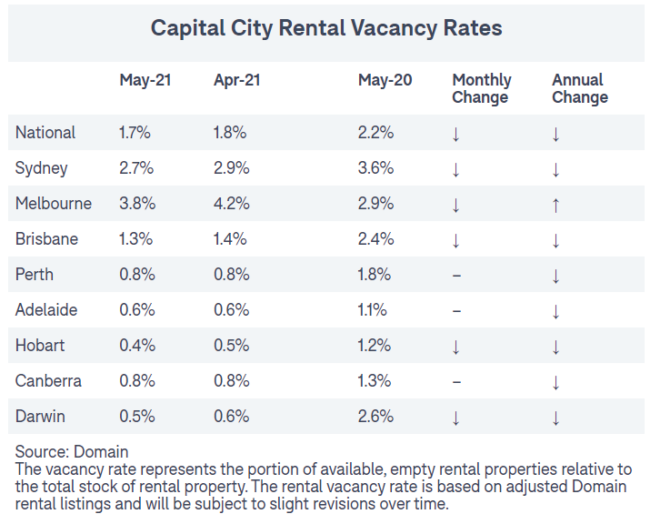Click the National monthly change down arrow

[x=456, y=133]
